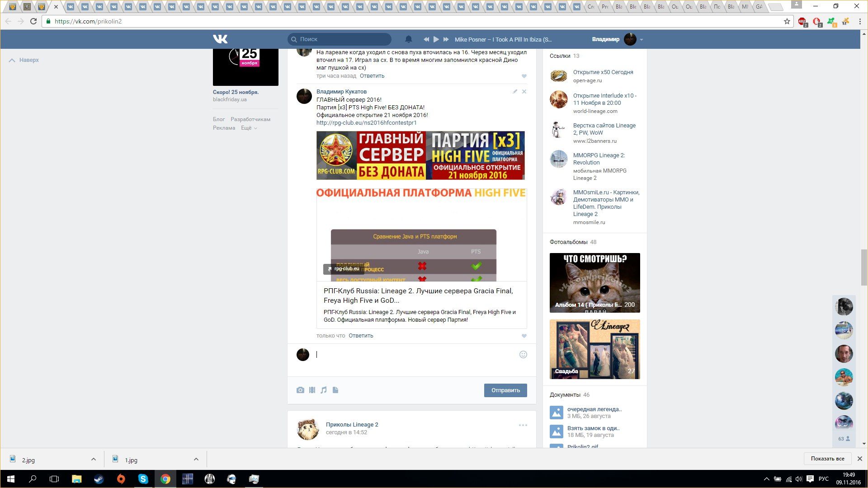Attach a document to the comment

335,390
